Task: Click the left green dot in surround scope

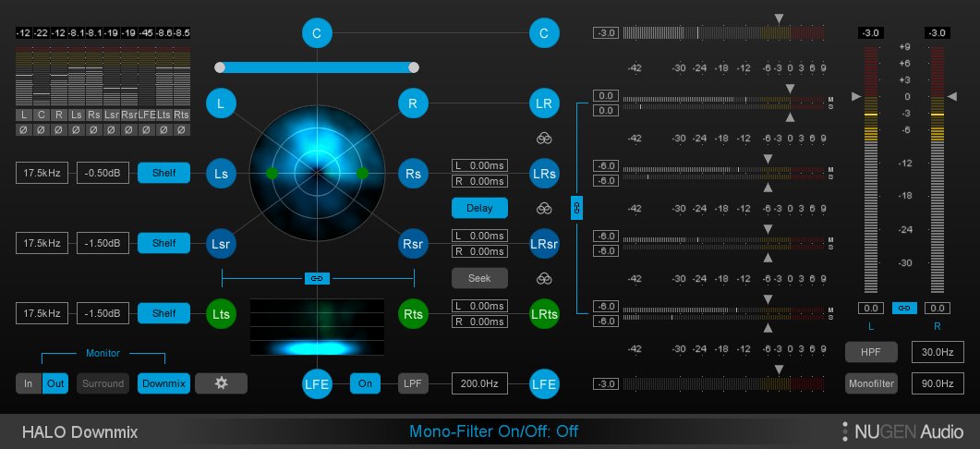Action: coord(272,173)
